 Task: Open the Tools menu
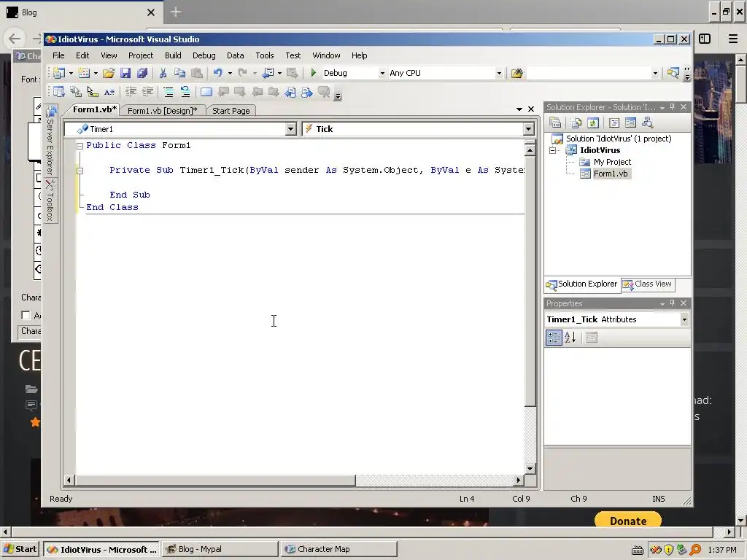point(264,55)
